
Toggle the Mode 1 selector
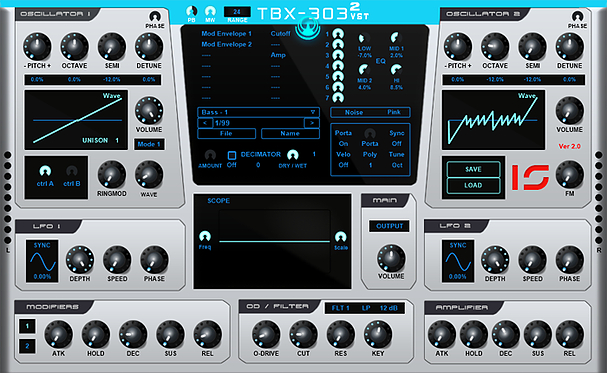click(x=149, y=144)
